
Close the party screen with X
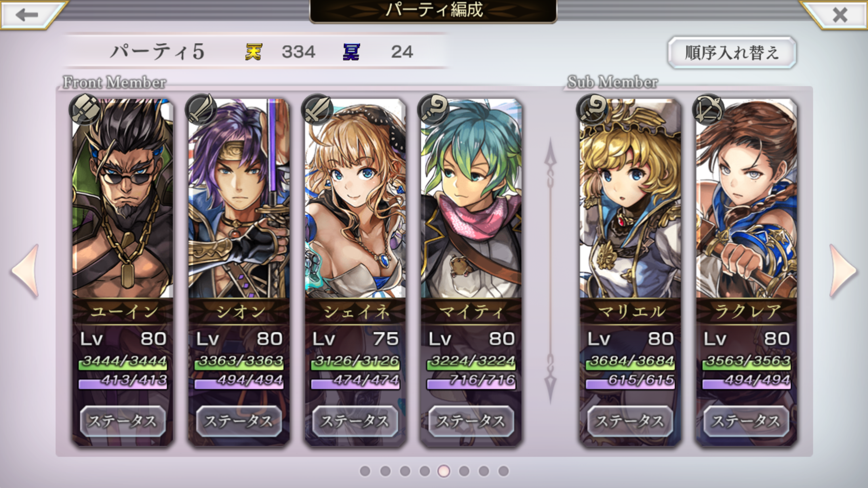(840, 15)
